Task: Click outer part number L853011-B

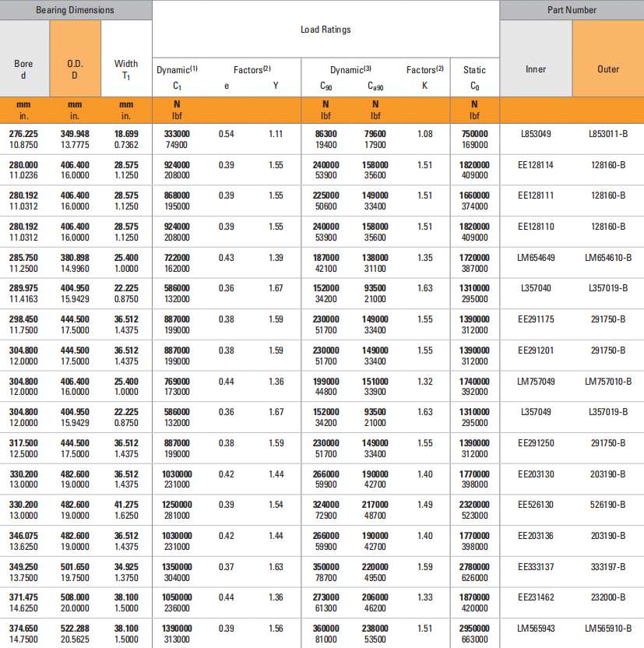Action: [x=608, y=134]
